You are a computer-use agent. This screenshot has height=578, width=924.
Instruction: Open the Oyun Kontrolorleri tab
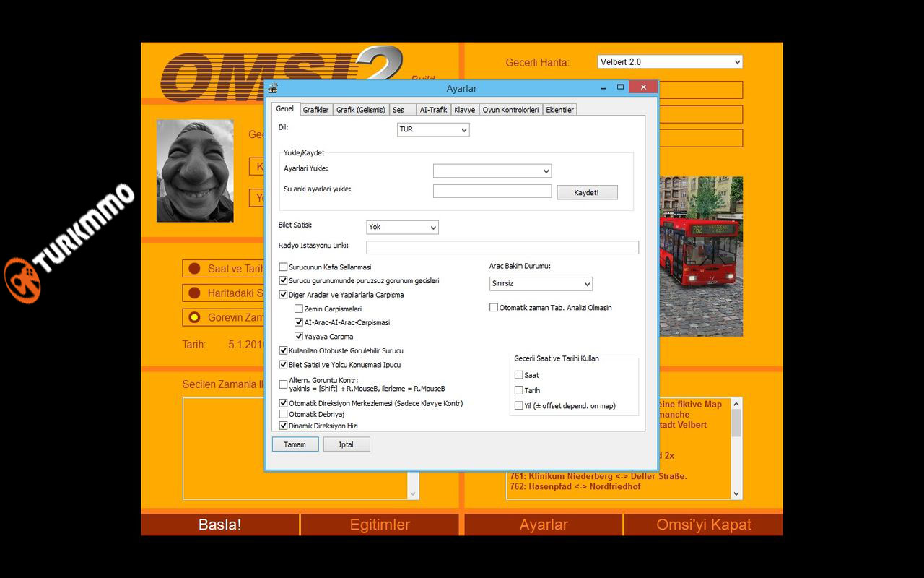coord(511,110)
